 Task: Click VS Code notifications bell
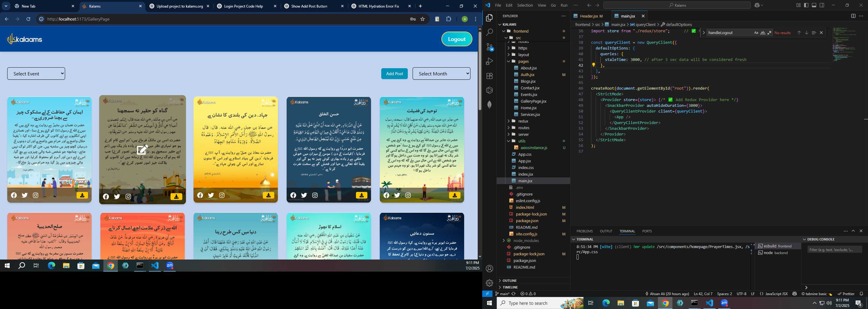[x=861, y=294]
